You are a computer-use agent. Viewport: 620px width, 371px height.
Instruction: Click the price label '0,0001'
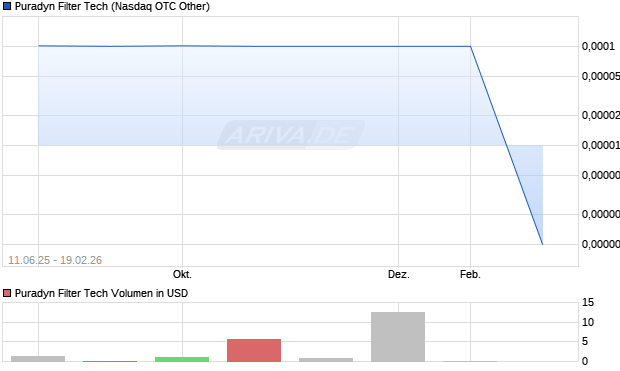[x=598, y=46]
